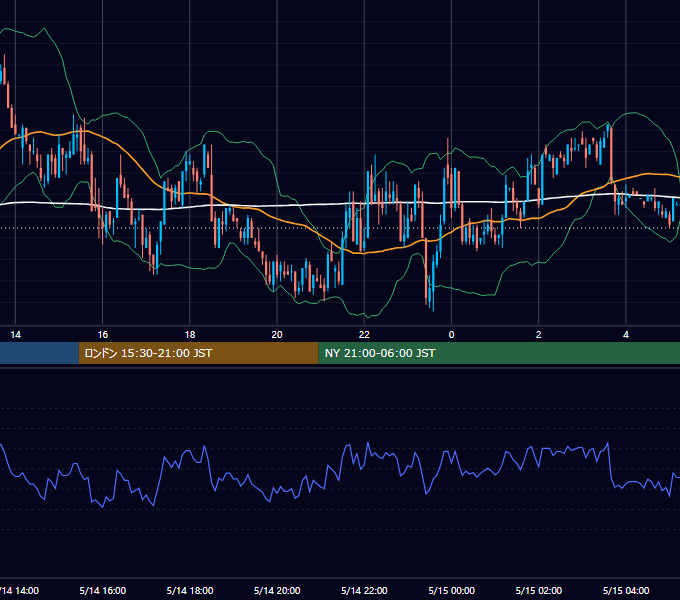Select the 16 hour axis label

102,335
